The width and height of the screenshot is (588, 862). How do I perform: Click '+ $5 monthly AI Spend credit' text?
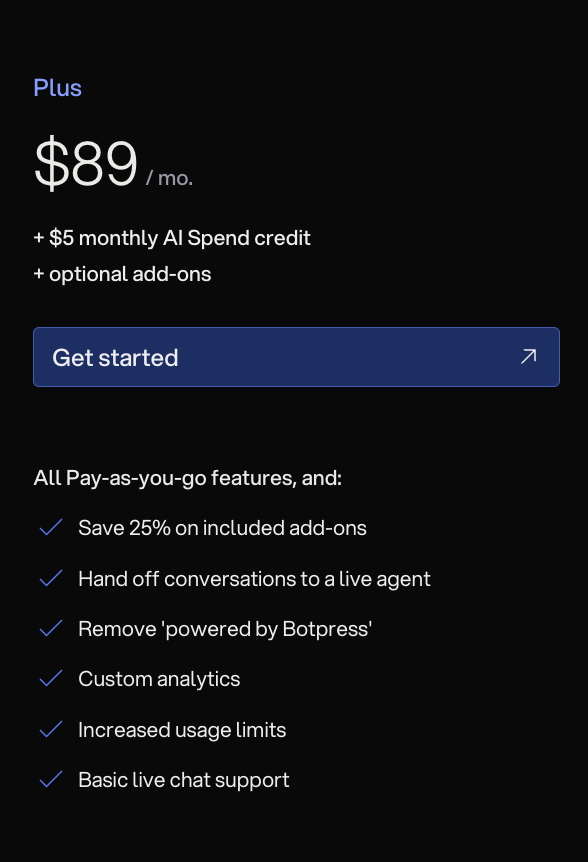click(x=172, y=238)
